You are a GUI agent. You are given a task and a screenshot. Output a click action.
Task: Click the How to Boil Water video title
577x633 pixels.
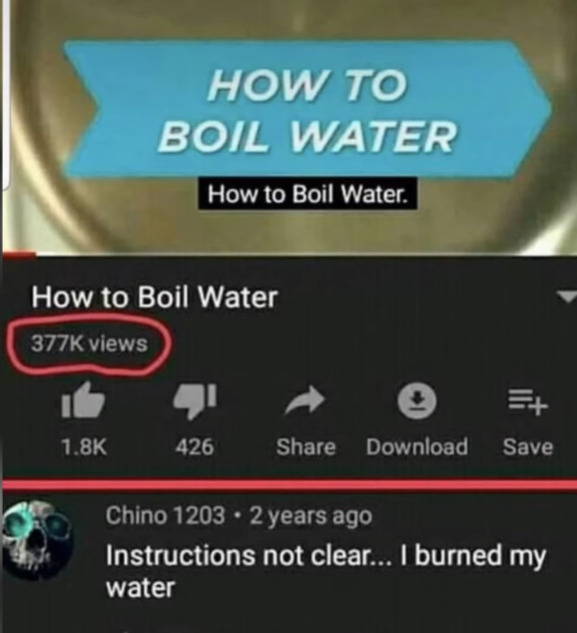(155, 297)
